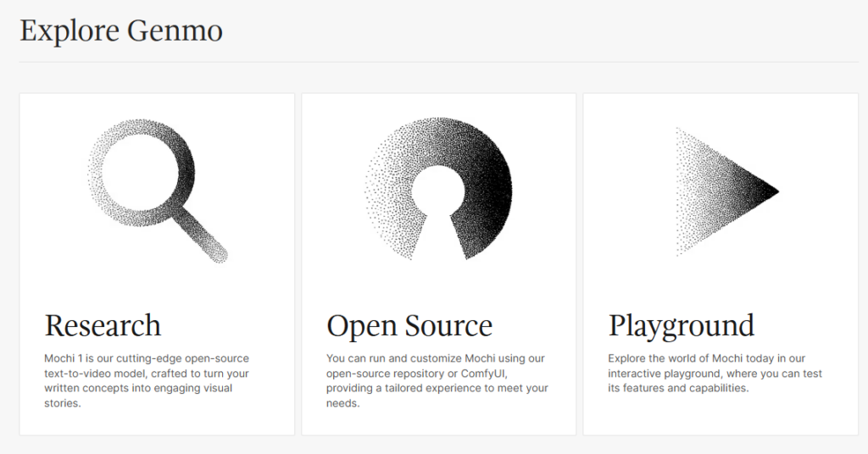Open the Playground heading link
The image size is (868, 454).
click(682, 326)
